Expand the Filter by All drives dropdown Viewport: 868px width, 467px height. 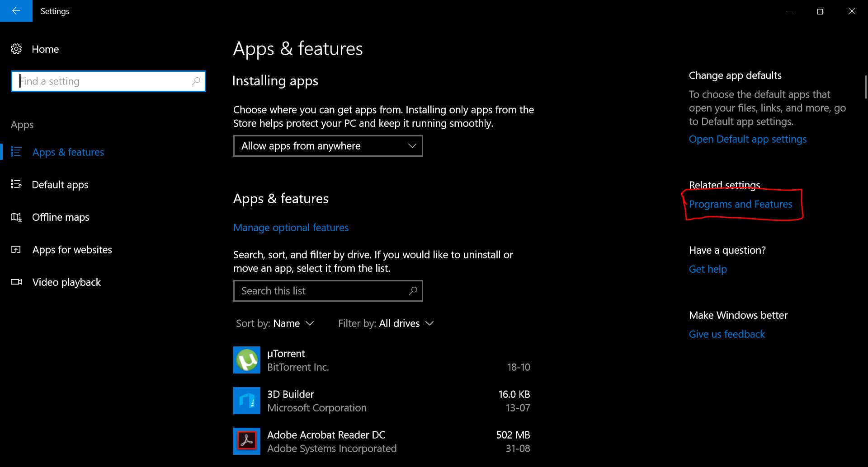pyautogui.click(x=386, y=323)
